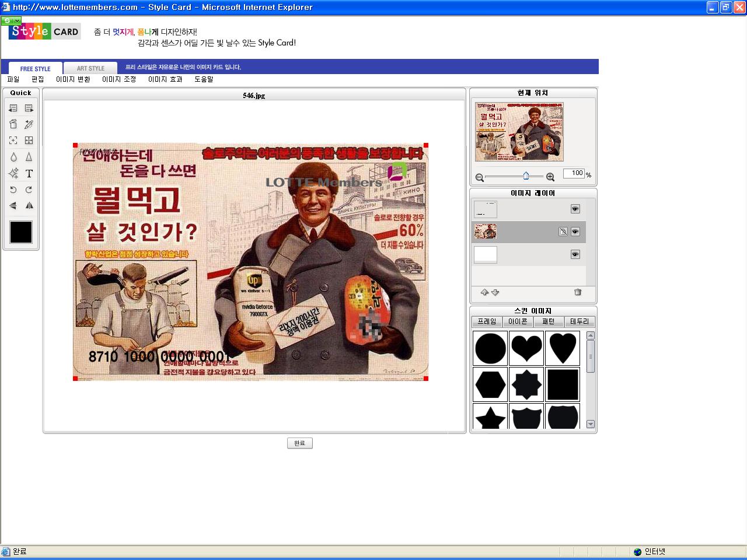Viewport: 747px width, 560px height.
Task: Select the water drop blur tool
Action: click(x=13, y=156)
